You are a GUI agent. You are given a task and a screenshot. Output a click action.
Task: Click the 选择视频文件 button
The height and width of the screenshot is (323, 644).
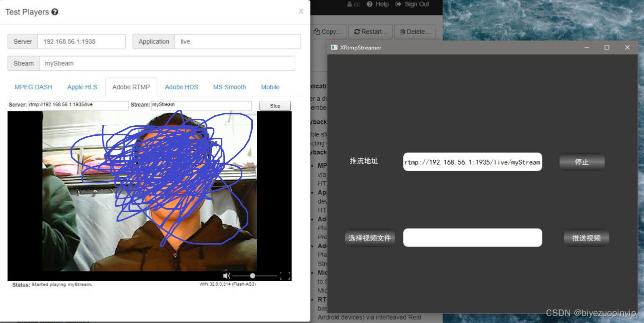click(x=370, y=238)
